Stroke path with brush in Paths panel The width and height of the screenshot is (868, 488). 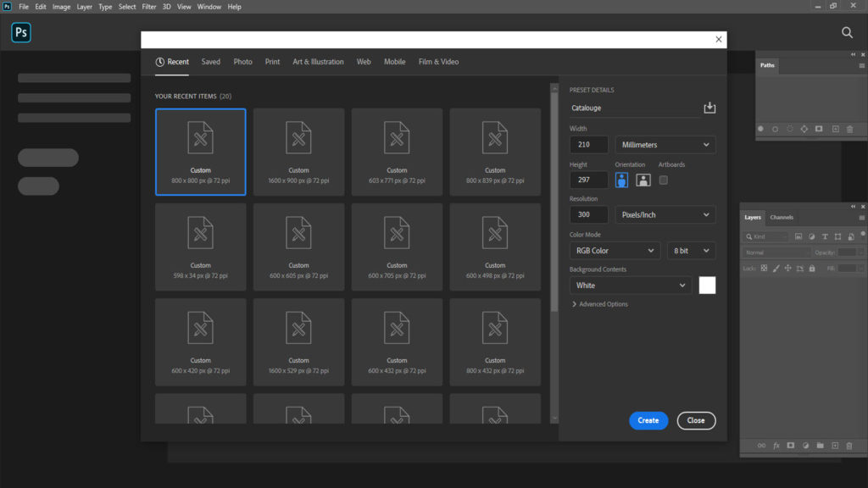tap(775, 129)
